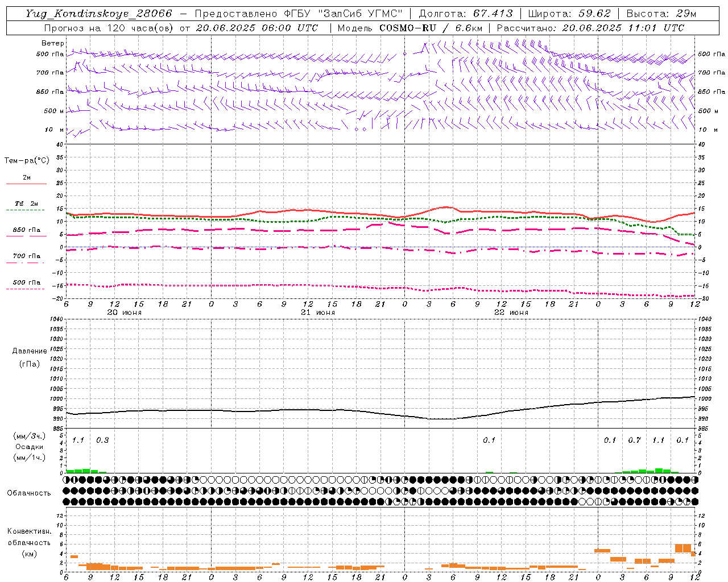Click the 21 июня date label
The image size is (728, 582).
[x=318, y=313]
